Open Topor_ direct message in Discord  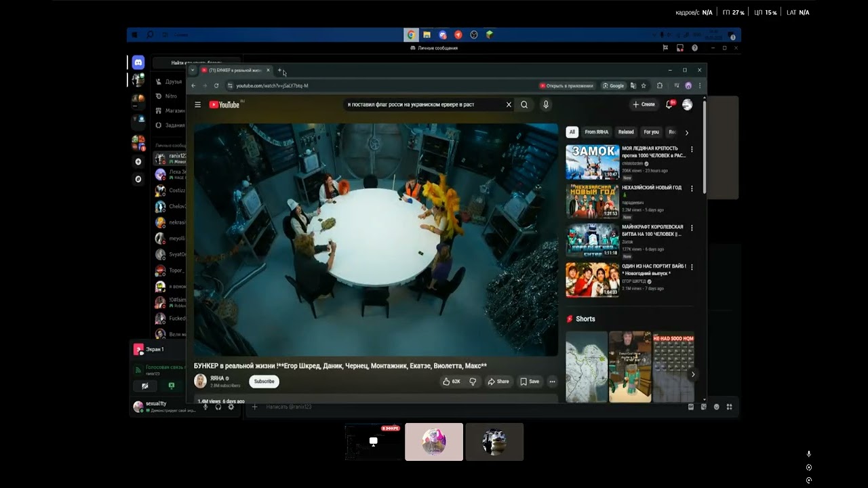(x=170, y=270)
